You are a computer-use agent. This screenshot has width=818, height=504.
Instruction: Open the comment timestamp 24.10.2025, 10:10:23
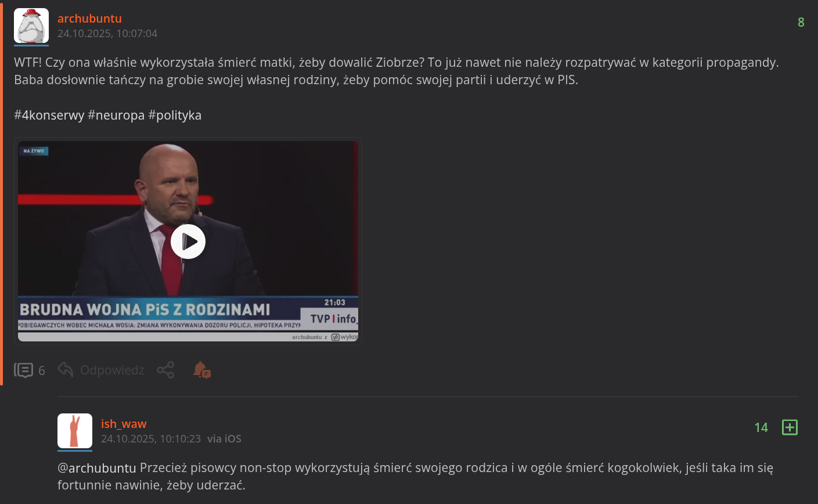(x=151, y=439)
